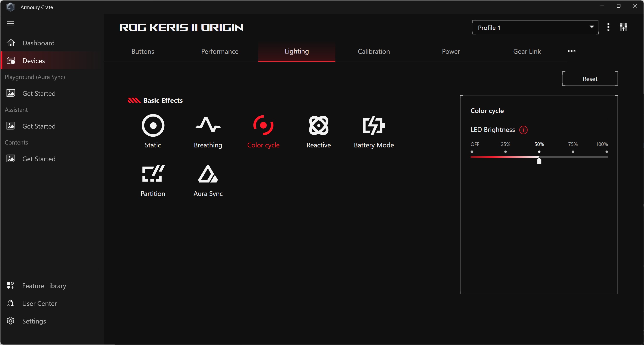Click the ROG KERIS II ORIGIN title

[181, 28]
